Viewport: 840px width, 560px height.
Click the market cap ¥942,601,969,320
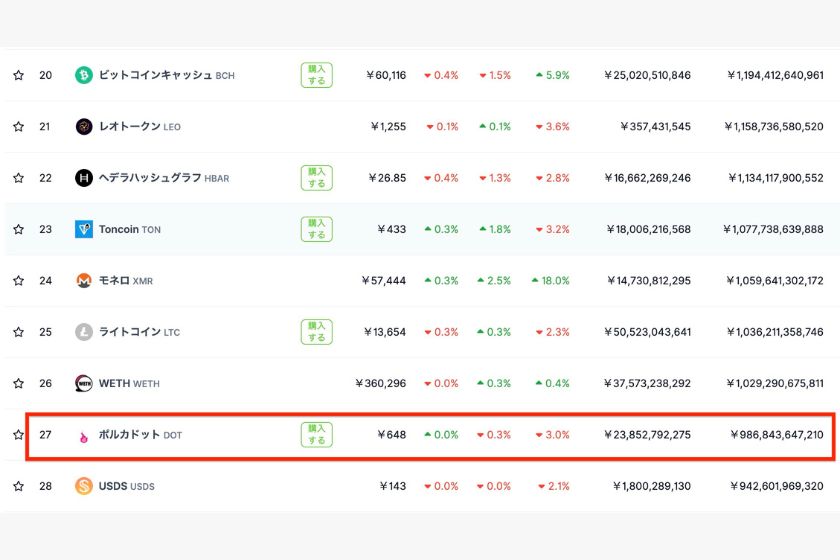coord(777,486)
